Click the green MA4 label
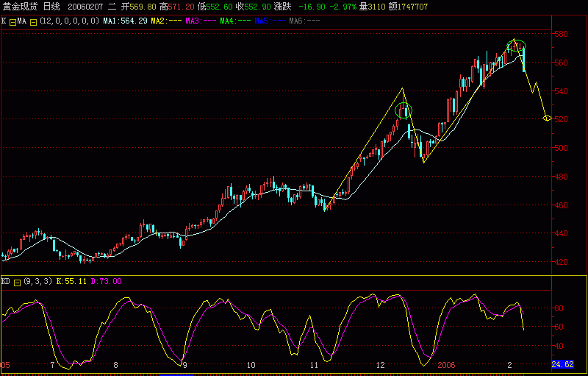Viewport: 588px width, 376px height. tap(235, 21)
